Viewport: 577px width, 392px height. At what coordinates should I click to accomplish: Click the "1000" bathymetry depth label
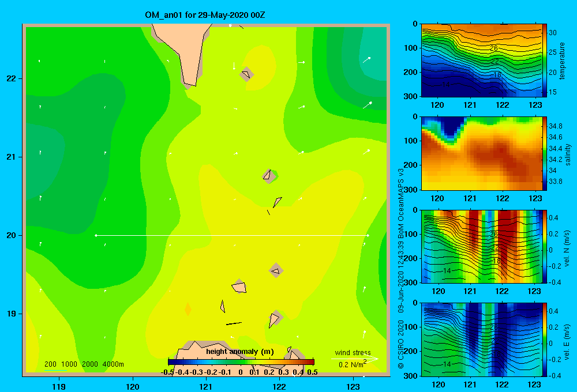pos(69,364)
